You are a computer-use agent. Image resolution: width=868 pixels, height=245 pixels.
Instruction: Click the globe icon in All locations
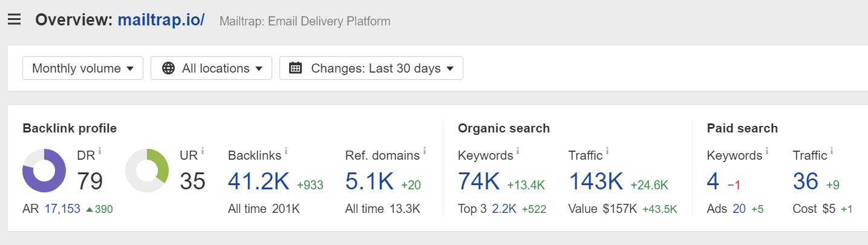pyautogui.click(x=169, y=68)
